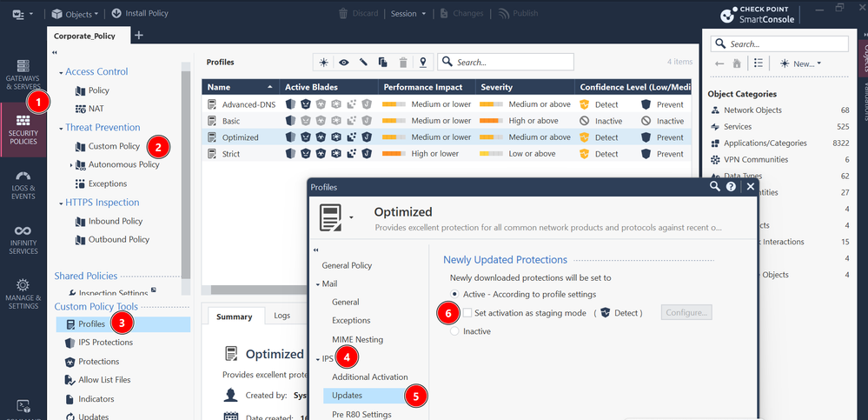Open Allow List Files tool
The height and width of the screenshot is (420, 868).
[104, 380]
